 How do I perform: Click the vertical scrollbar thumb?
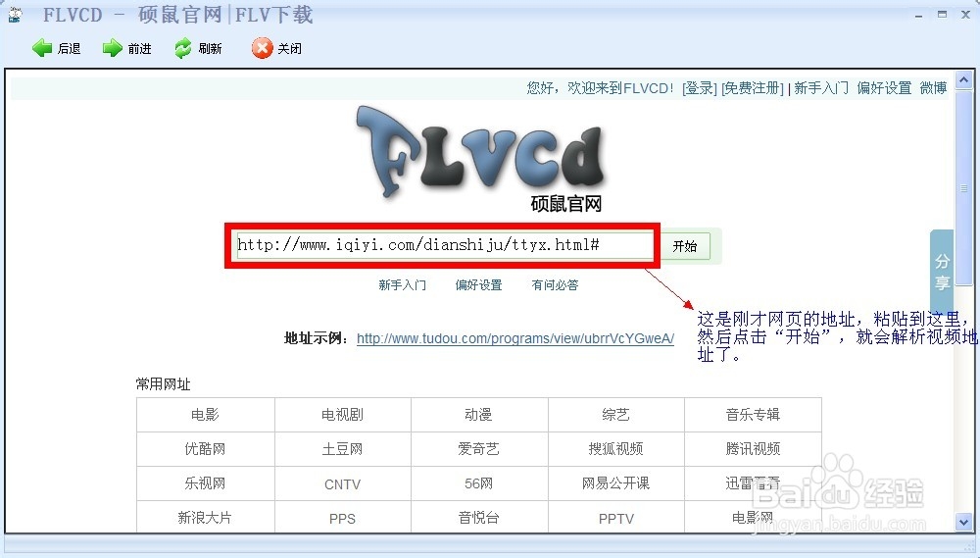click(x=963, y=187)
